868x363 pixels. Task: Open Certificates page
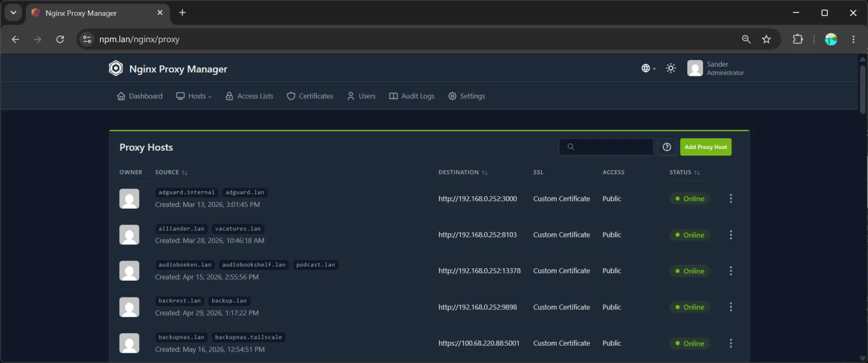click(x=310, y=96)
